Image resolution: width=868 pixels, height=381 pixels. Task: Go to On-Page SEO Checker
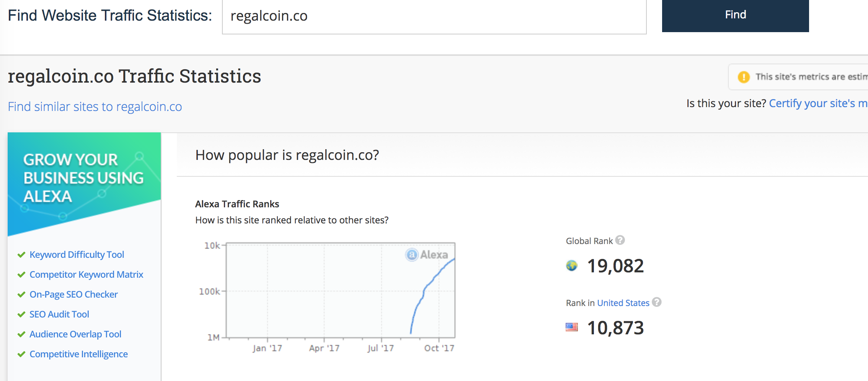coord(74,295)
